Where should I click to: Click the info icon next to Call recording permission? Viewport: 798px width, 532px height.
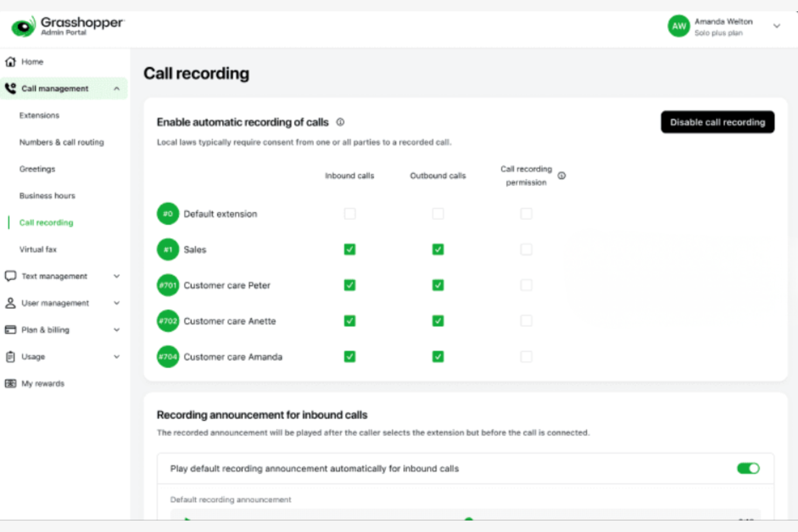click(562, 175)
